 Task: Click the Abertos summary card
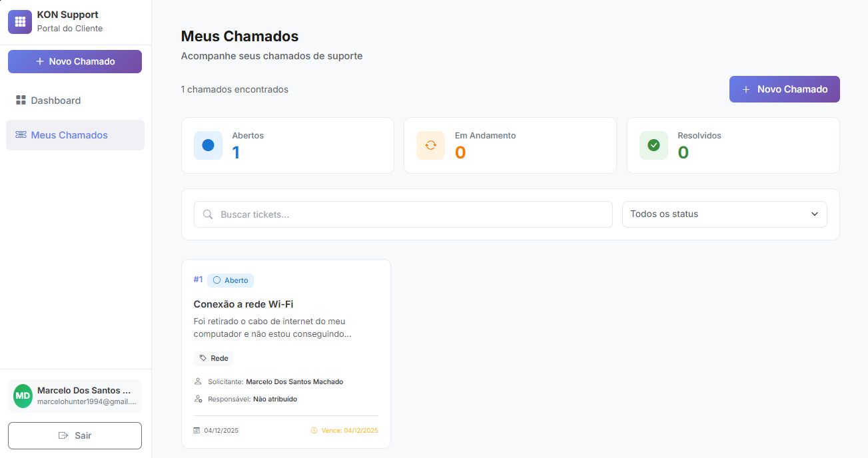click(x=287, y=145)
